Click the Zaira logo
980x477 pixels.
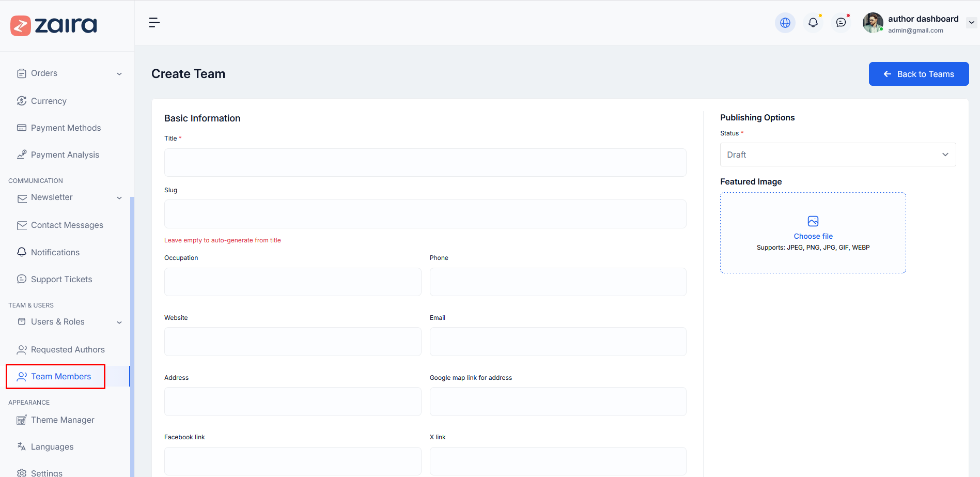(54, 25)
